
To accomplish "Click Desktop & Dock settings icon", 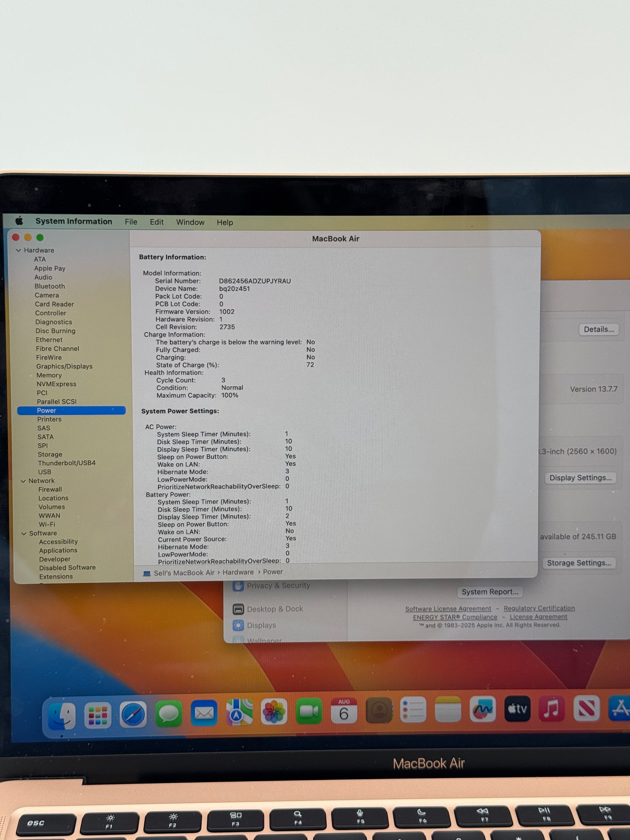I will click(238, 609).
